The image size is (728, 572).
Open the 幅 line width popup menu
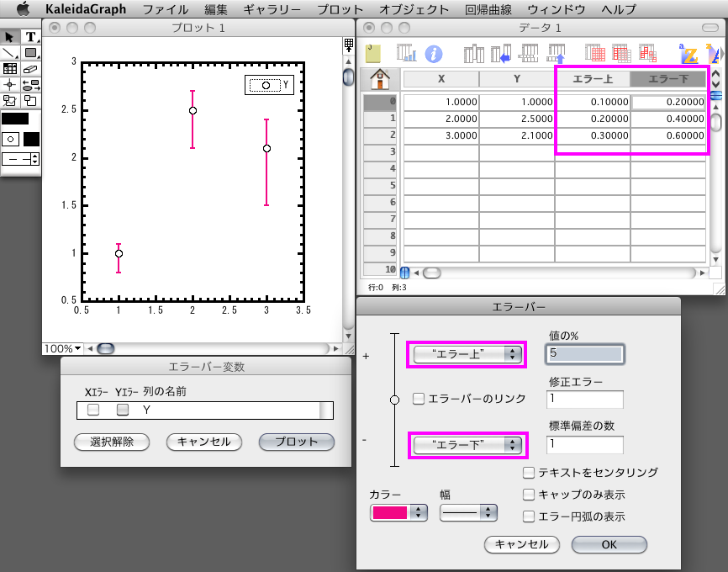[x=468, y=512]
